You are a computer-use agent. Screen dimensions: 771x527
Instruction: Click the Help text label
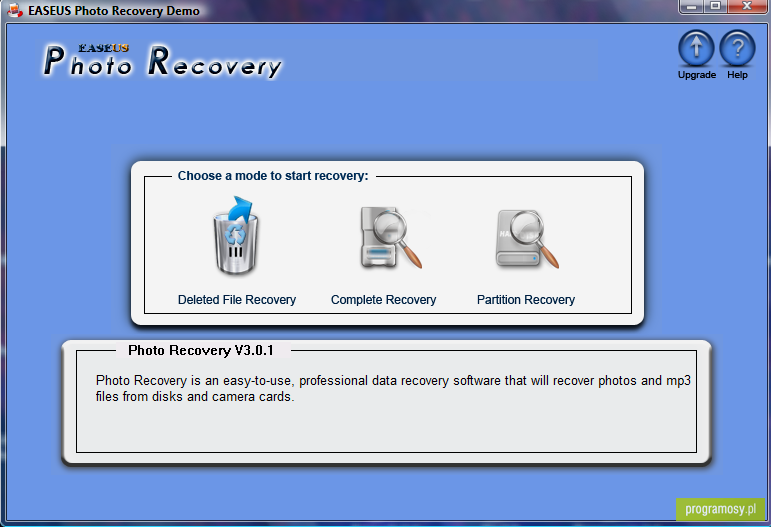(x=737, y=75)
